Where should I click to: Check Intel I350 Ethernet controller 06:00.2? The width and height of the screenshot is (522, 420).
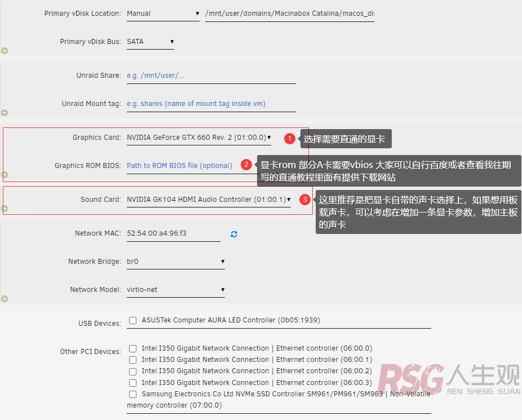point(133,372)
